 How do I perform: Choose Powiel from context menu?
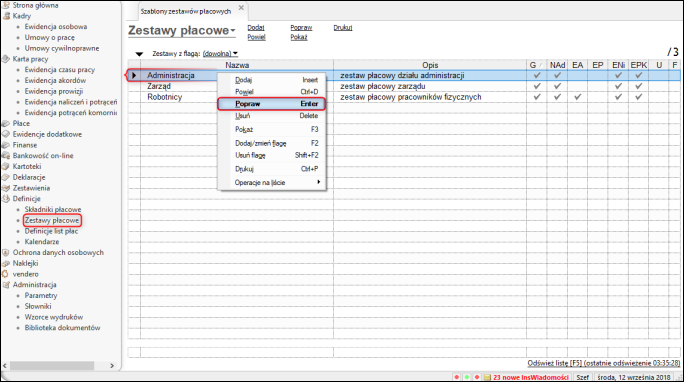point(272,92)
